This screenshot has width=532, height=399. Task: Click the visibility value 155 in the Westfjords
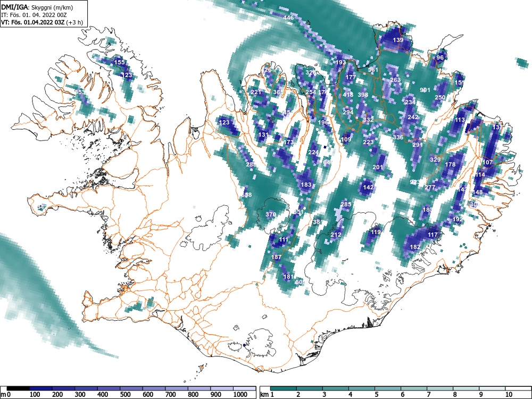click(119, 62)
